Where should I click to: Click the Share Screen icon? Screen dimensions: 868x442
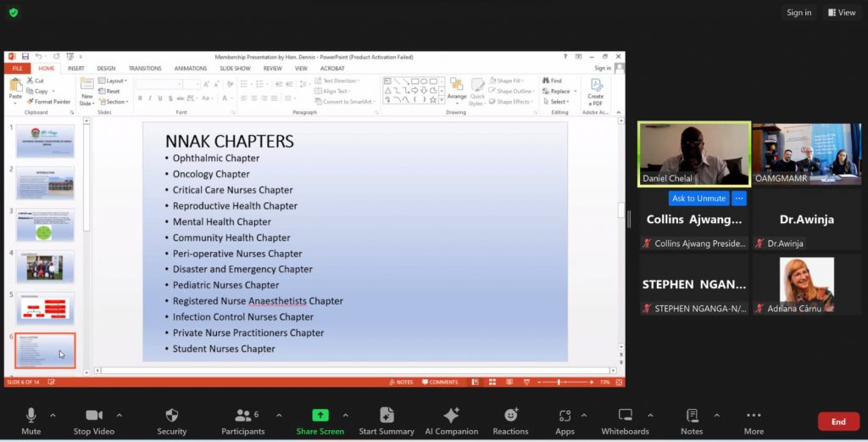(320, 415)
